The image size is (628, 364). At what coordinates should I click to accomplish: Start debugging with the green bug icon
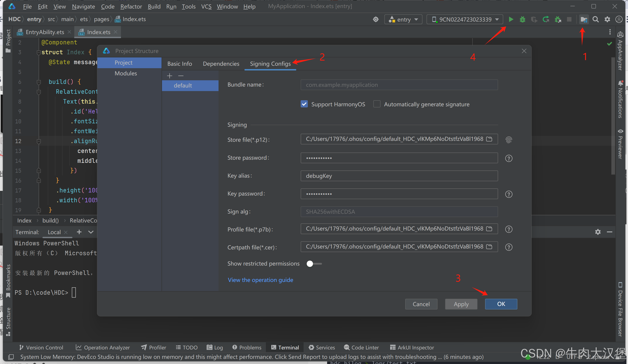pyautogui.click(x=522, y=19)
